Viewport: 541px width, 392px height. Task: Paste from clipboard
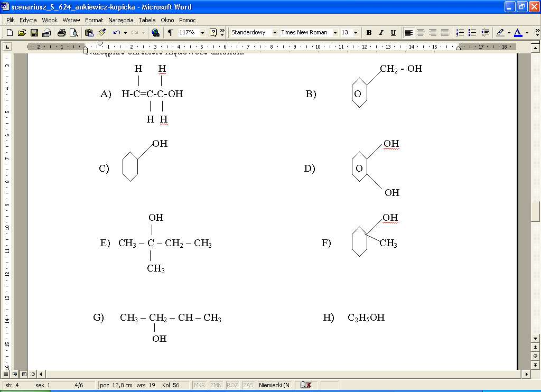point(89,32)
